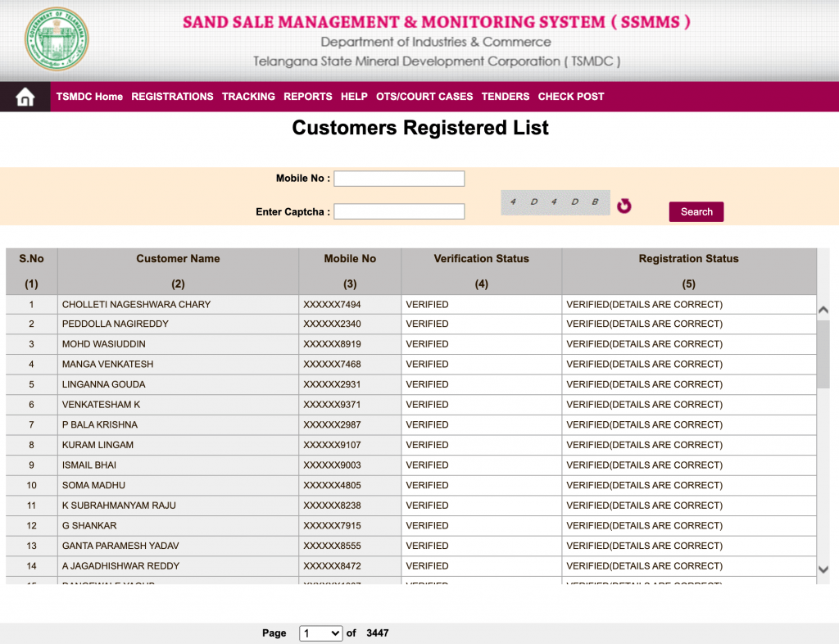Image resolution: width=839 pixels, height=644 pixels.
Task: Select the SOMA MADHU name cell
Action: tap(178, 486)
